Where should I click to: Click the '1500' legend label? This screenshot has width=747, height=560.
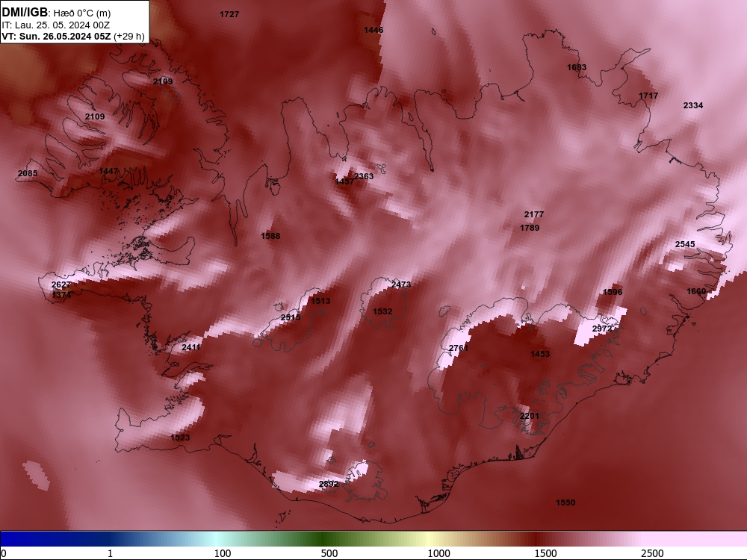pyautogui.click(x=545, y=553)
